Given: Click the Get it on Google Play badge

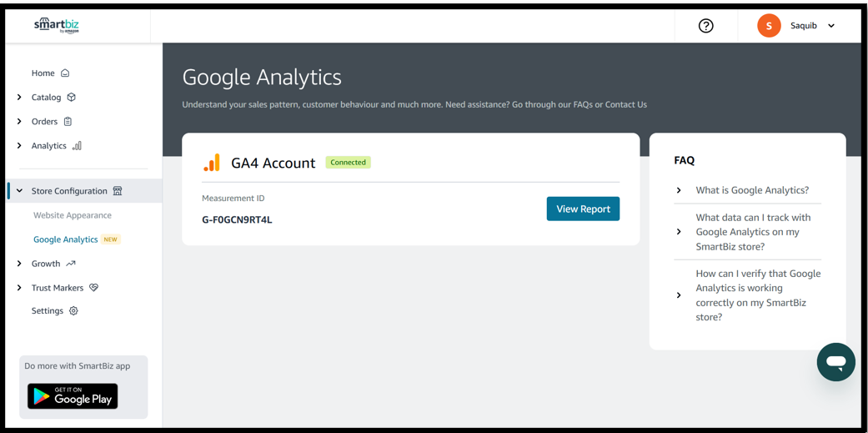Looking at the screenshot, I should click(x=73, y=396).
